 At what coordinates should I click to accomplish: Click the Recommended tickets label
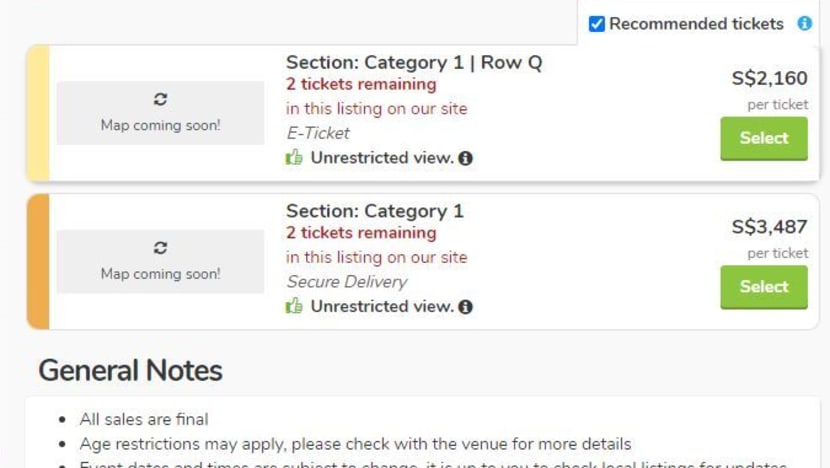coord(696,24)
